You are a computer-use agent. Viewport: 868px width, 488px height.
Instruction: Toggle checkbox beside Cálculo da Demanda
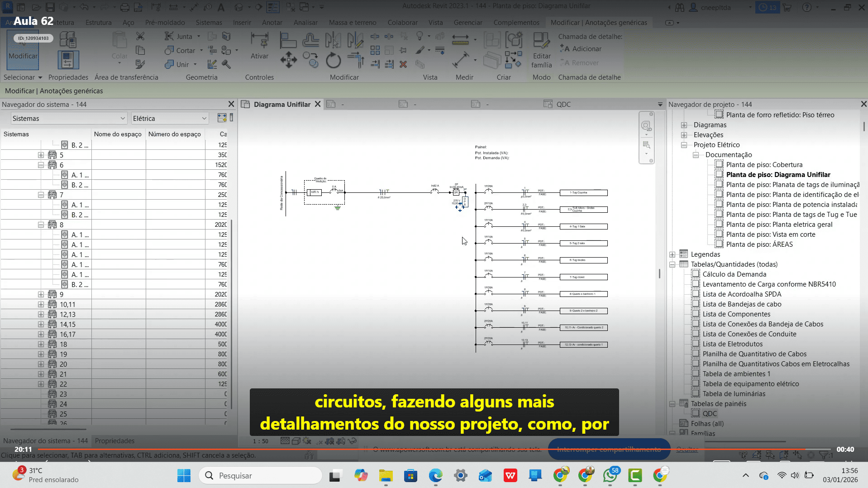tap(695, 274)
